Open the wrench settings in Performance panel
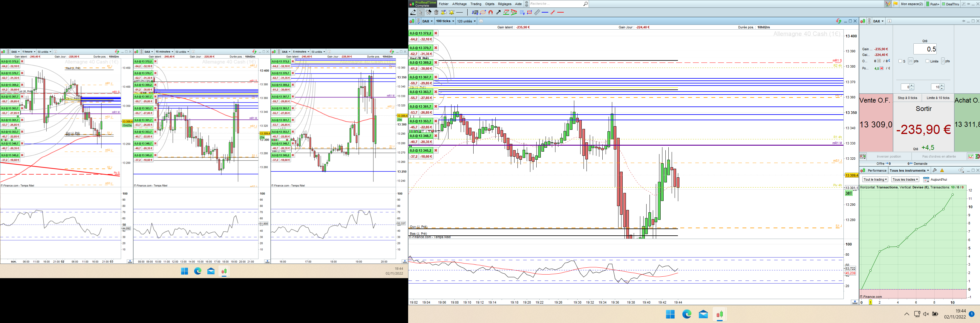 click(935, 170)
